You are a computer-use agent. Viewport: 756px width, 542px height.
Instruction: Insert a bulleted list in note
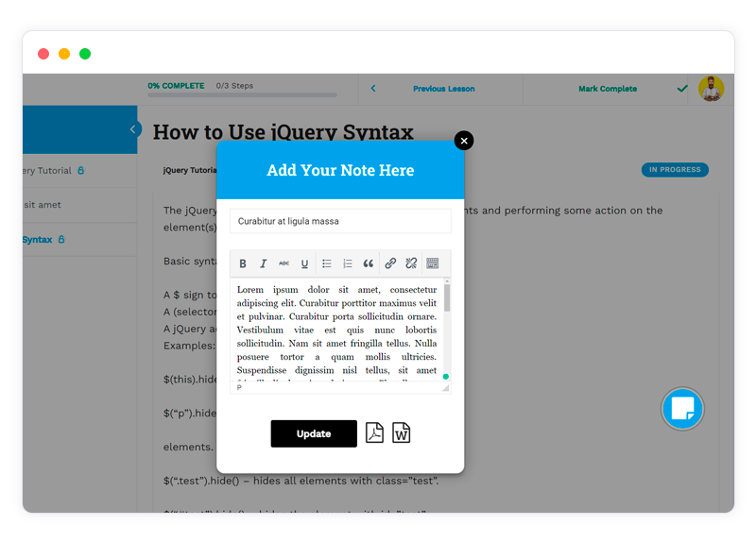327,263
